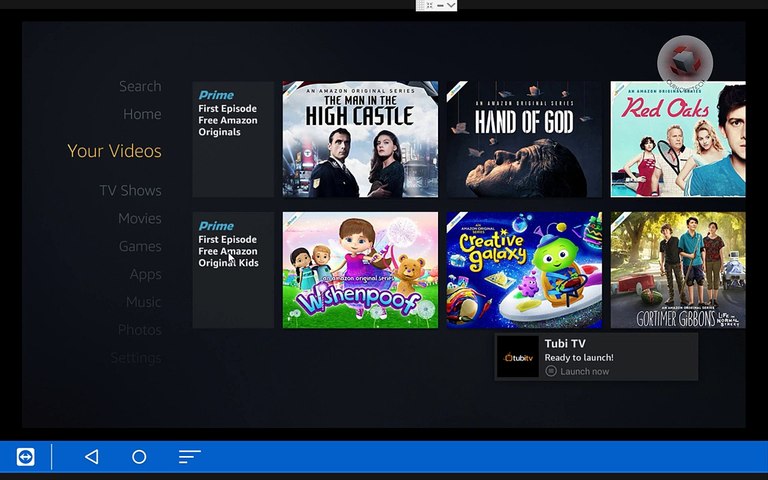Open the Wishenpoof show thumbnail
Viewport: 768px width, 480px height.
pyautogui.click(x=360, y=270)
